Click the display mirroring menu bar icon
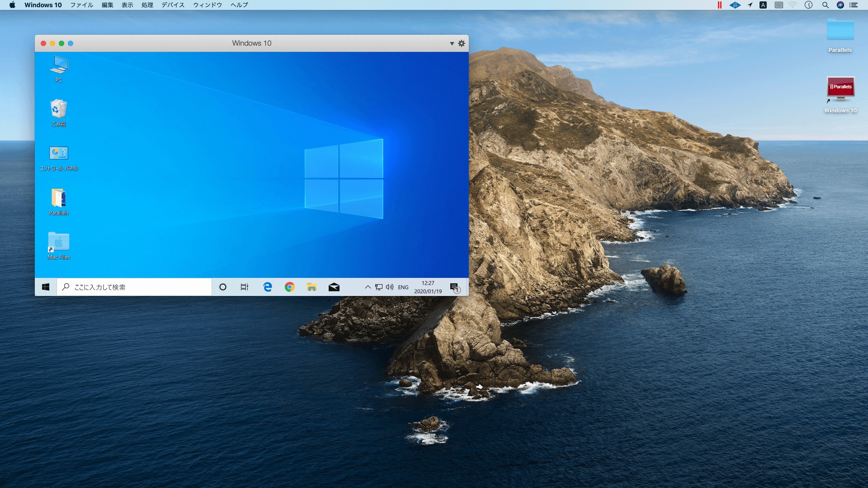The height and width of the screenshot is (488, 868). [779, 5]
